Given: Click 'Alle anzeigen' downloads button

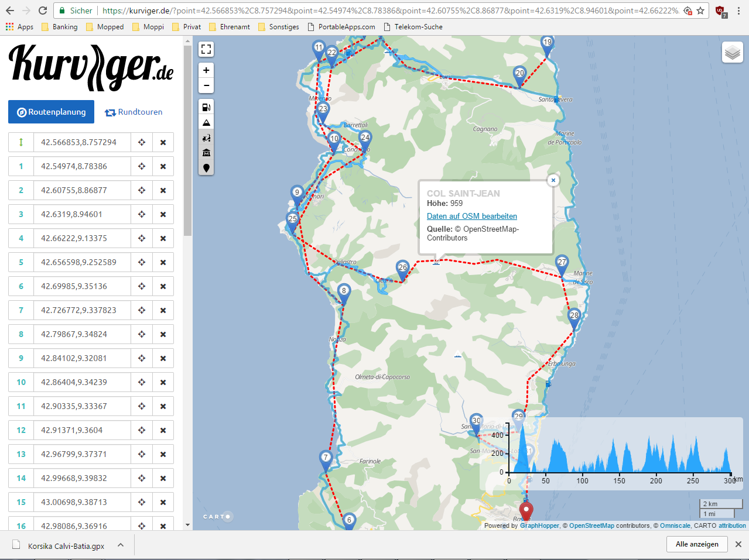Looking at the screenshot, I should pos(696,544).
